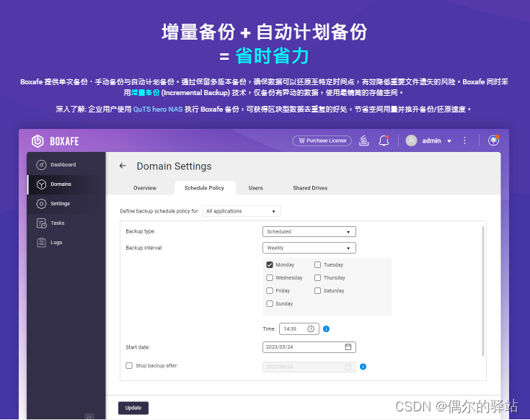The image size is (530, 420).
Task: Open the All applications dropdown
Action: pyautogui.click(x=242, y=211)
